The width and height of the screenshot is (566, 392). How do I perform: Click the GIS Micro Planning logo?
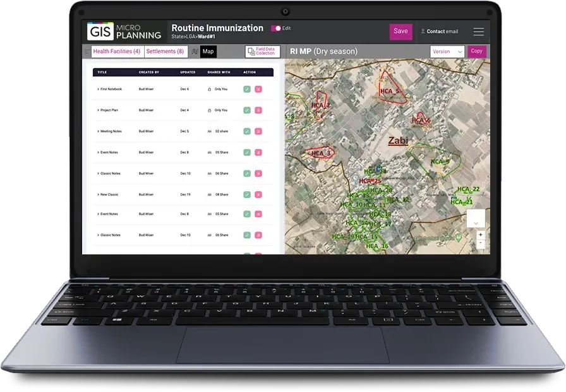click(x=124, y=32)
